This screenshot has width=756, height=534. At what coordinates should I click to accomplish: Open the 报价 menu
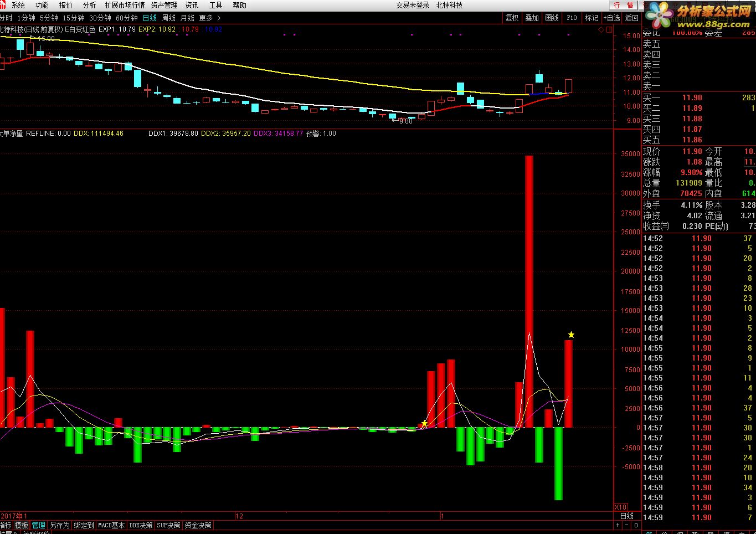tap(65, 5)
